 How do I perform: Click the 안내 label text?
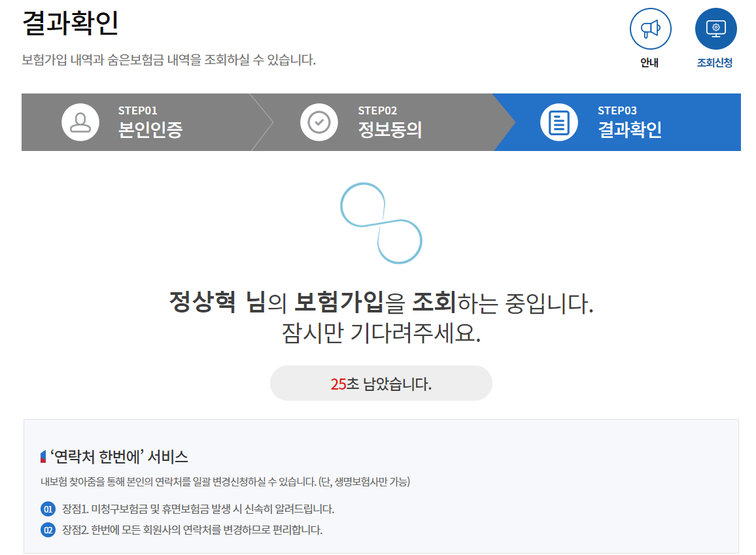(649, 63)
